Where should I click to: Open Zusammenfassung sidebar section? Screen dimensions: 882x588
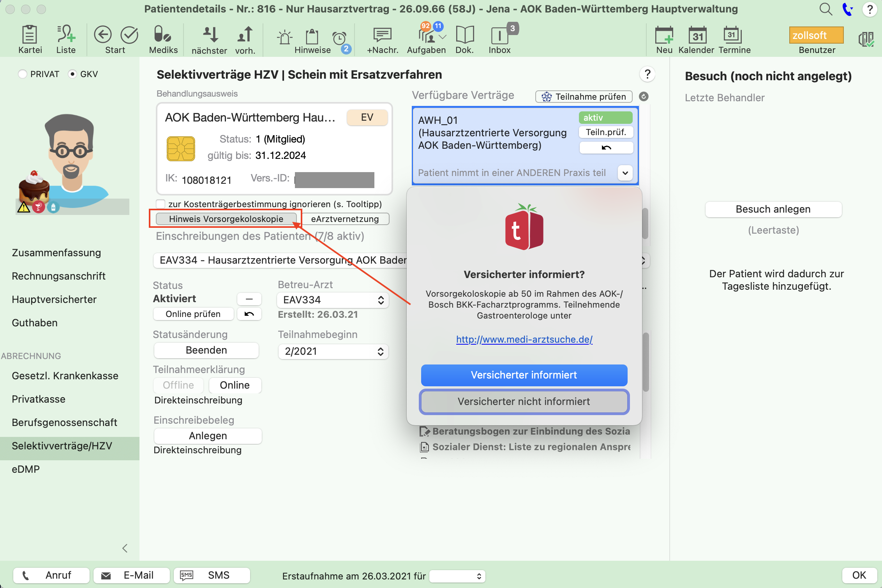point(56,253)
